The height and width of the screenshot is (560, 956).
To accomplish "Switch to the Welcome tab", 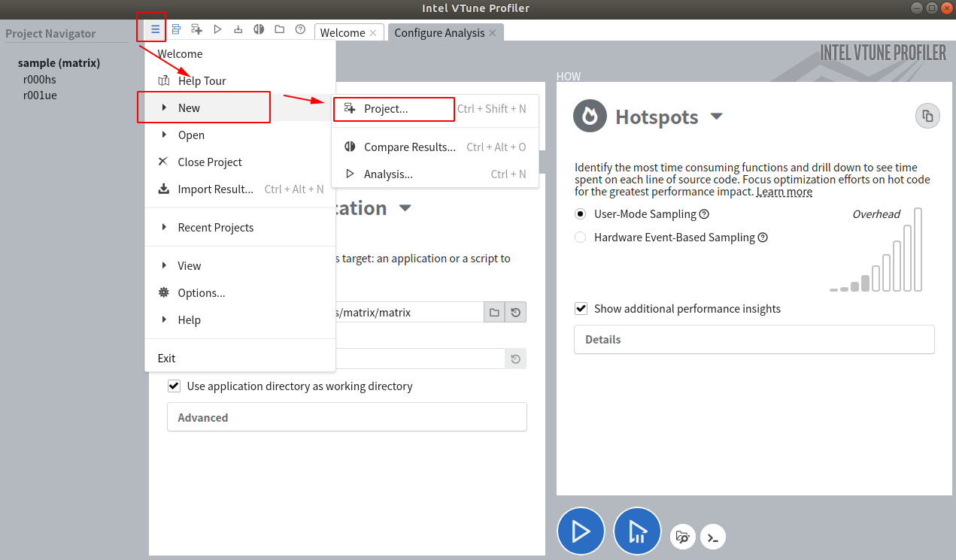I will [342, 33].
